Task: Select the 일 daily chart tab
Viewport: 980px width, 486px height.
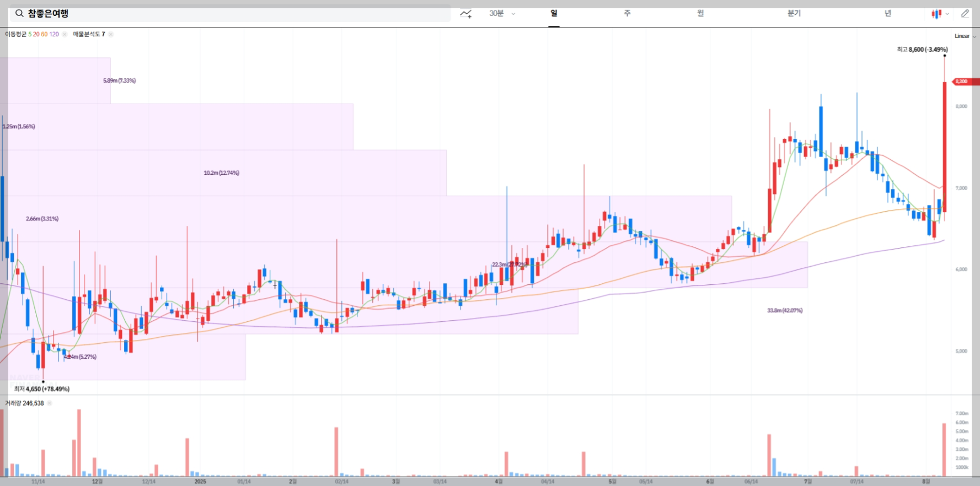Action: 554,13
